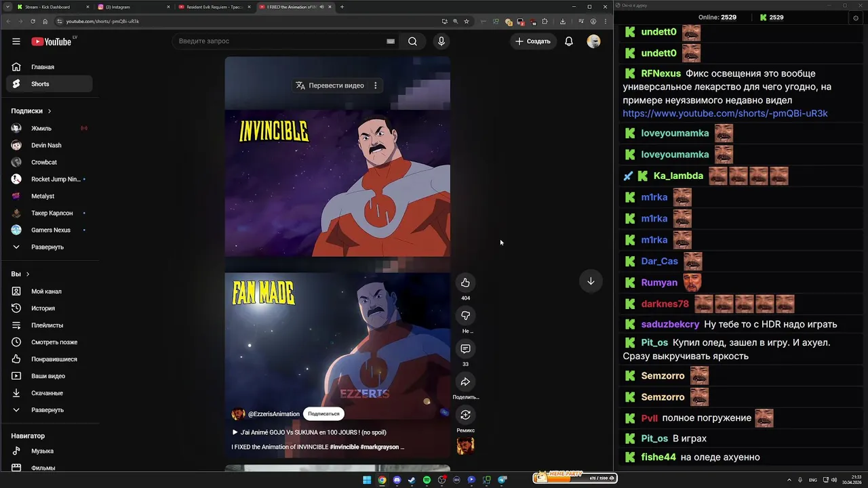The width and height of the screenshot is (868, 488).
Task: Click the #invincible hashtag in description
Action: click(x=344, y=447)
